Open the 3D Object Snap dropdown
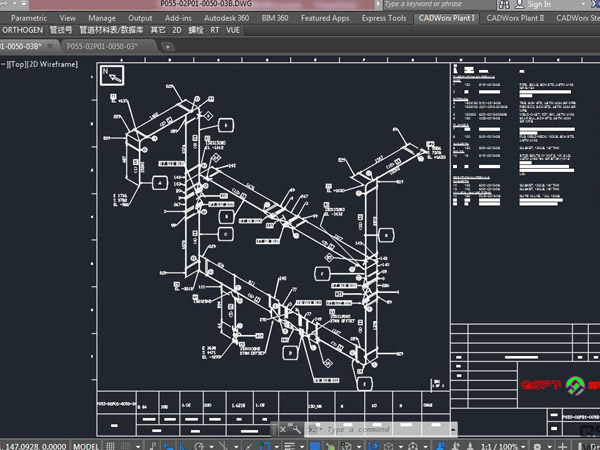The height and width of the screenshot is (450, 600). (x=359, y=447)
